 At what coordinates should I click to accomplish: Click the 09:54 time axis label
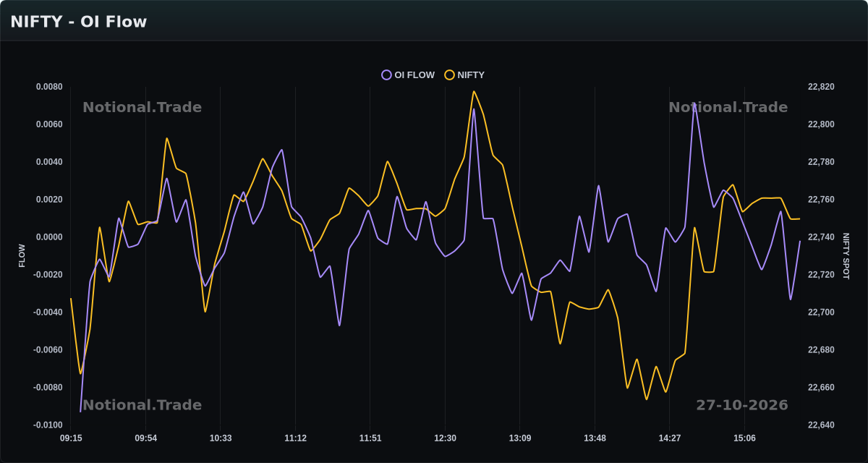tap(145, 438)
